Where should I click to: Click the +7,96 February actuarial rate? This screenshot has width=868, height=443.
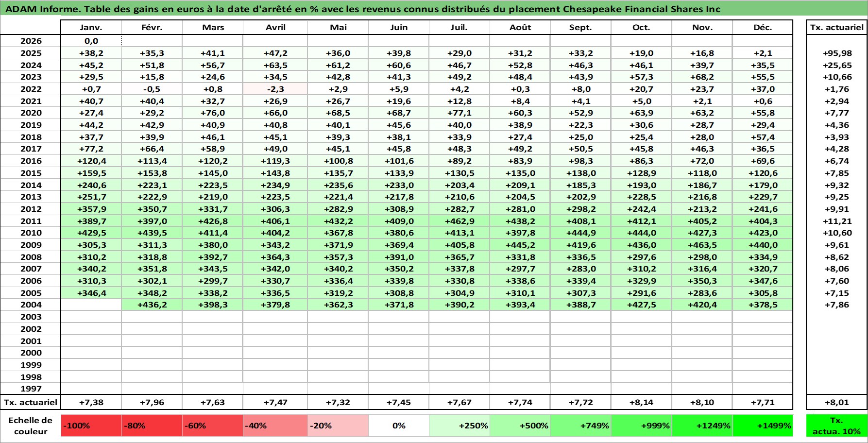click(152, 402)
